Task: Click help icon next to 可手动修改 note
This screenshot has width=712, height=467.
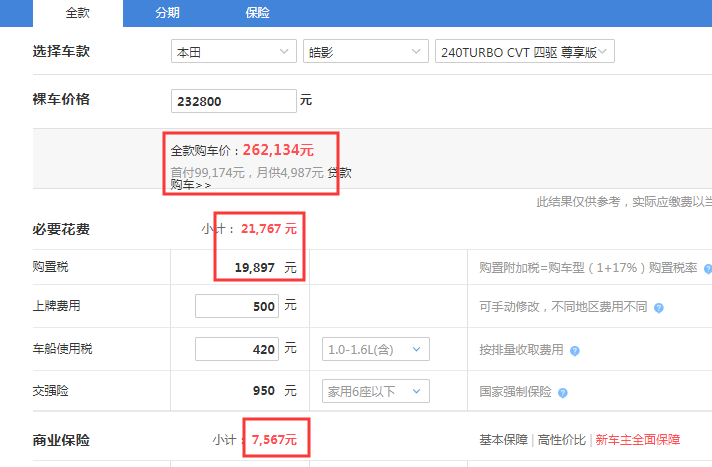Action: click(x=658, y=308)
